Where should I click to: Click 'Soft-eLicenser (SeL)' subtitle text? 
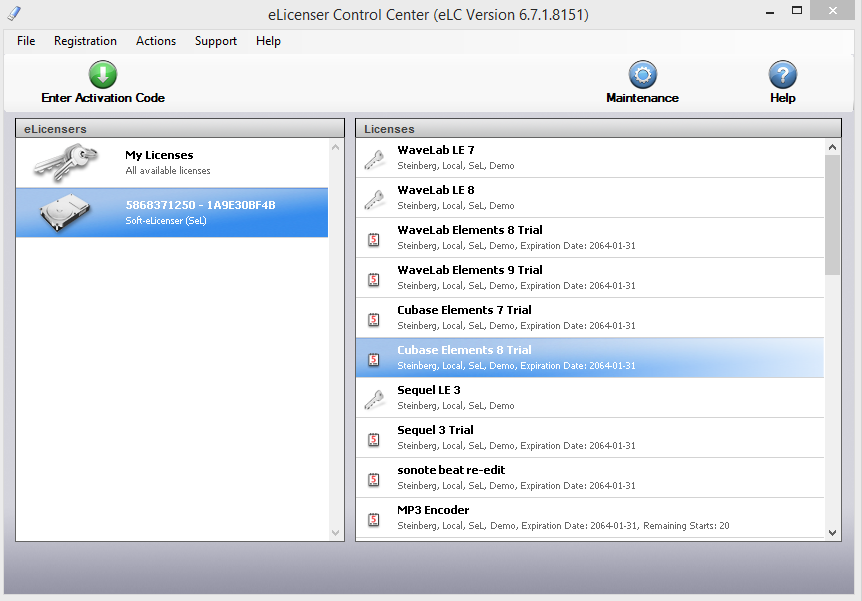click(x=165, y=220)
